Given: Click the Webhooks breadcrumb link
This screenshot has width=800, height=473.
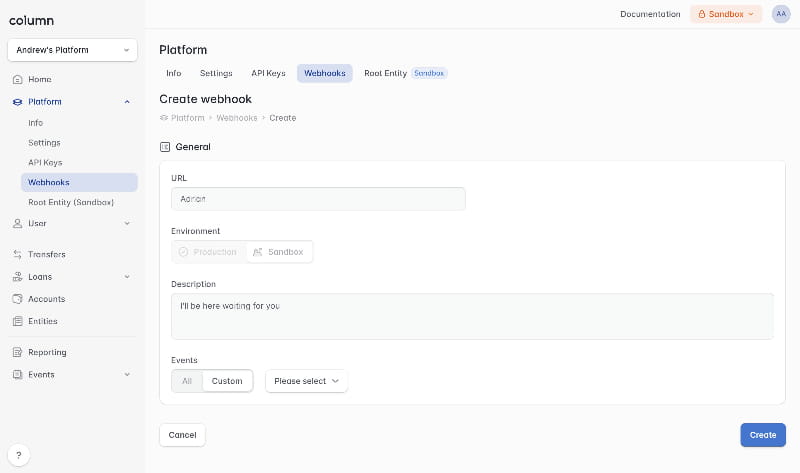Looking at the screenshot, I should pyautogui.click(x=237, y=118).
